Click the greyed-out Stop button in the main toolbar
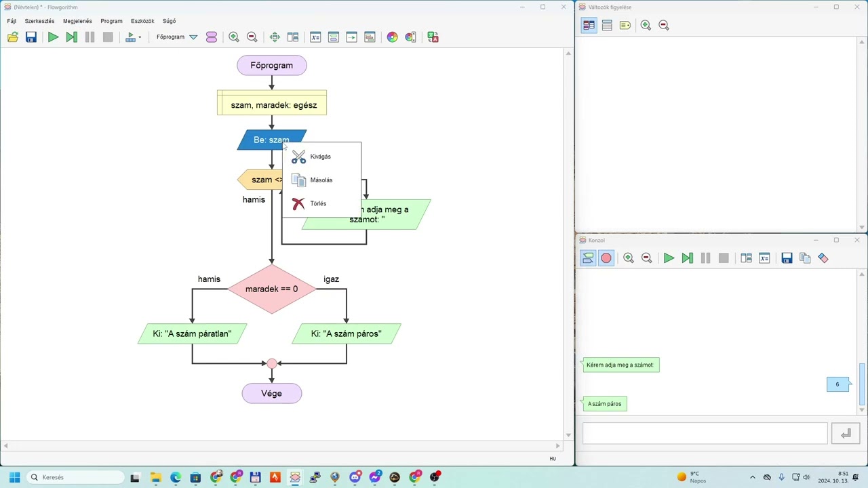The image size is (868, 488). click(108, 37)
